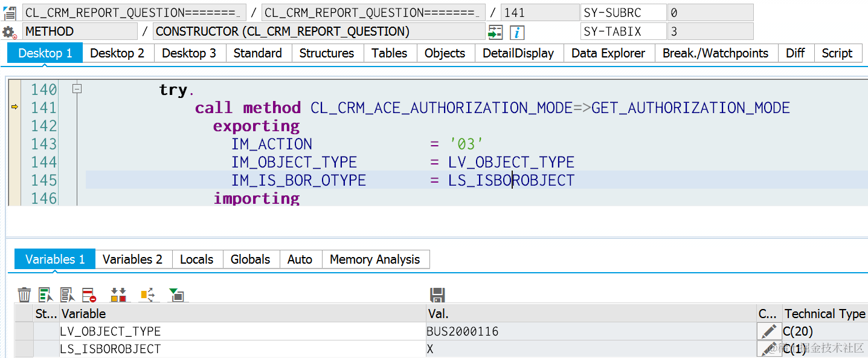Image resolution: width=868 pixels, height=358 pixels.
Task: Click the Variable column header
Action: [242, 313]
